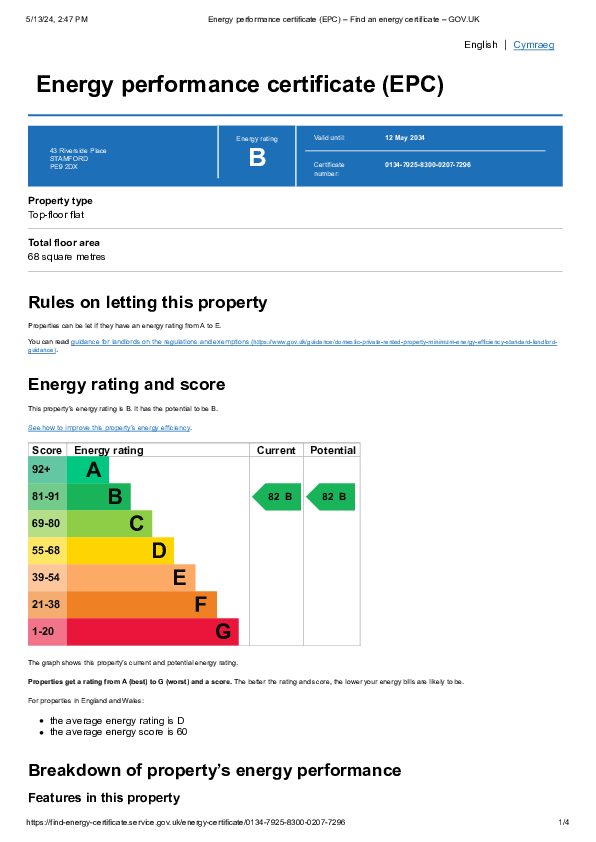The image size is (596, 842).
Task: Select the green A rating bar
Action: pyautogui.click(x=88, y=469)
